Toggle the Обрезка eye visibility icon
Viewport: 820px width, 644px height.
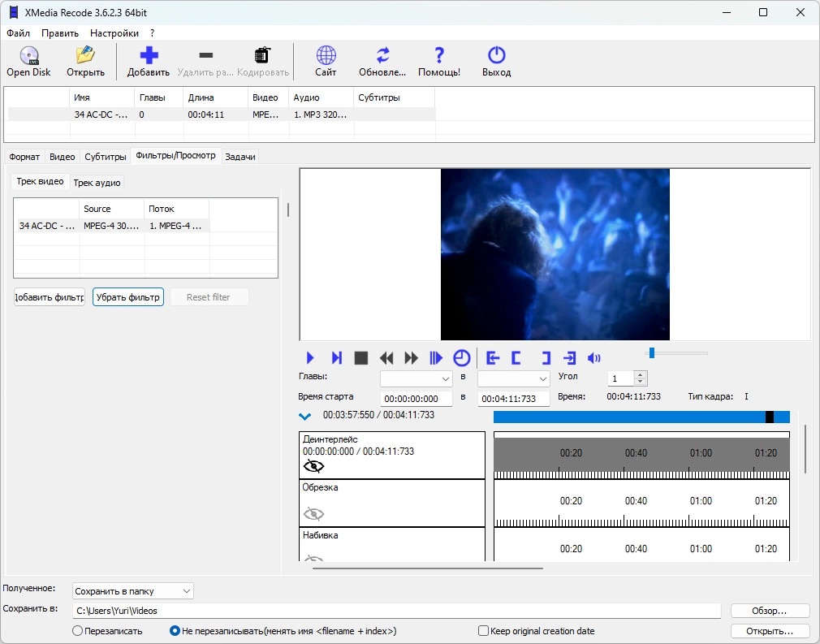coord(313,513)
